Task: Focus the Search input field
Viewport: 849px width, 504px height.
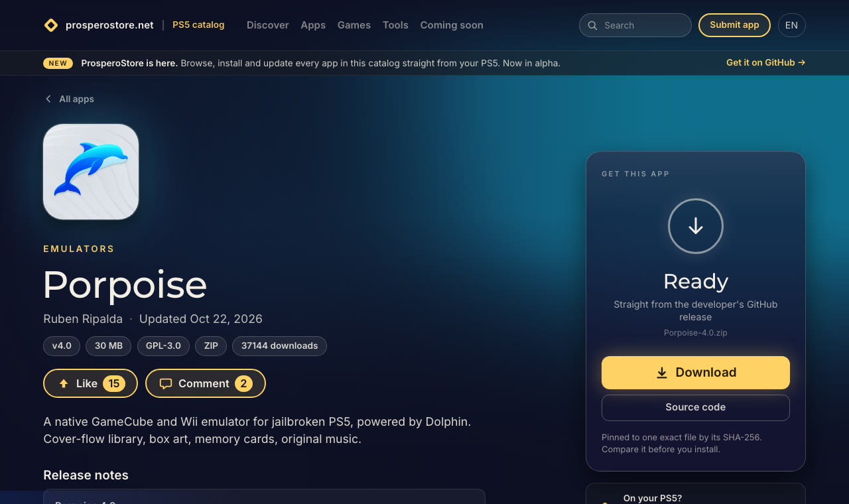Action: [x=635, y=25]
